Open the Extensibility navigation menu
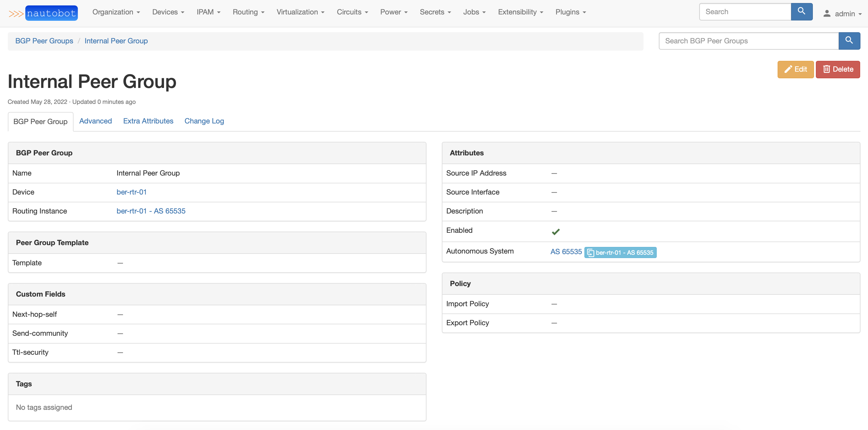The height and width of the screenshot is (430, 868). (x=520, y=12)
